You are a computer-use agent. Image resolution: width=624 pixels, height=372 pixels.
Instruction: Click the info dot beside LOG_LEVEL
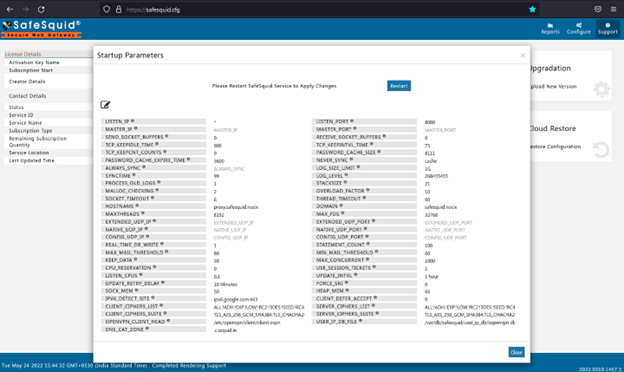pyautogui.click(x=346, y=175)
